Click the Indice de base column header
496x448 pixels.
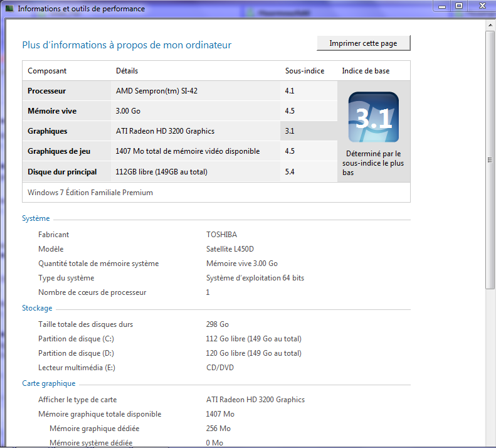pyautogui.click(x=366, y=71)
